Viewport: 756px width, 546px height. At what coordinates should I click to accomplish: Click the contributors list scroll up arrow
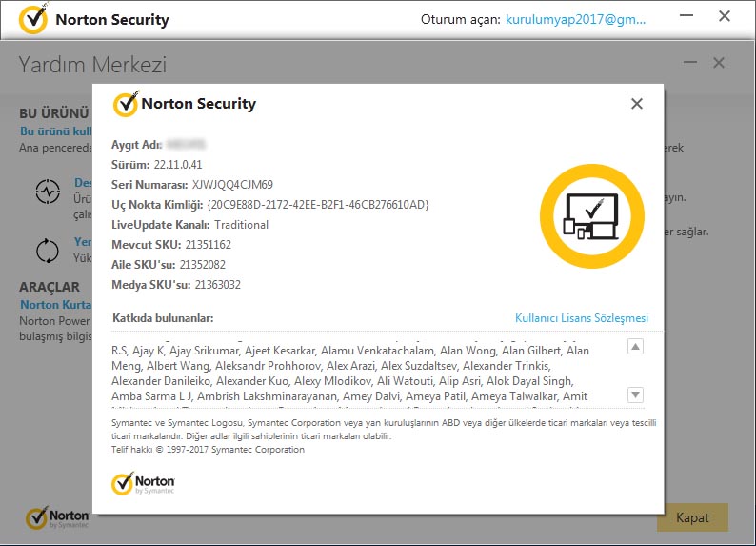[x=635, y=346]
